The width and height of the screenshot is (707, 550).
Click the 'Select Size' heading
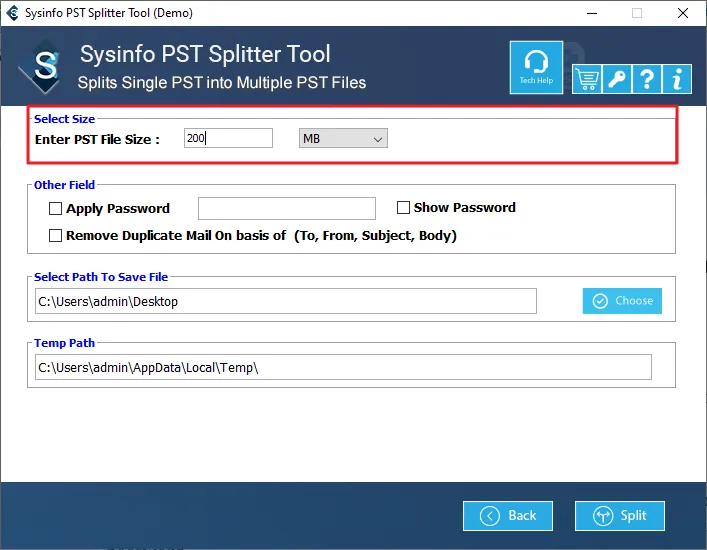click(64, 119)
